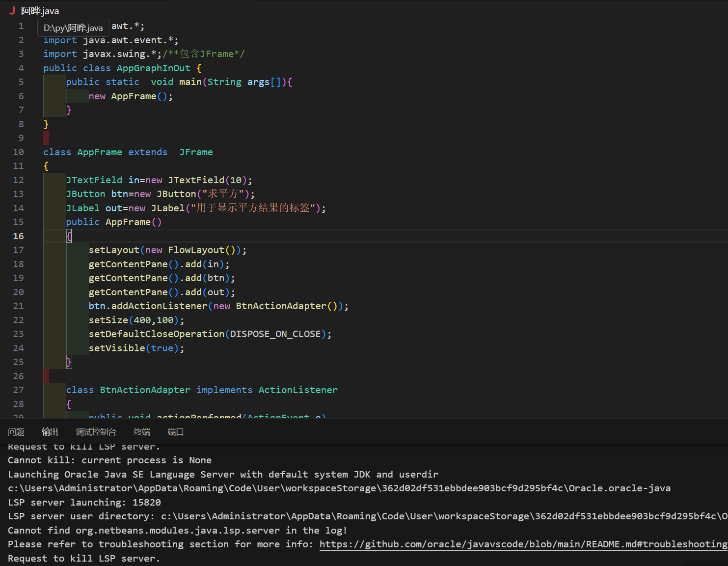Click 'Cannot find org.netbeans.modules.java.lsp.server' output line
This screenshot has width=728, height=566.
[178, 531]
